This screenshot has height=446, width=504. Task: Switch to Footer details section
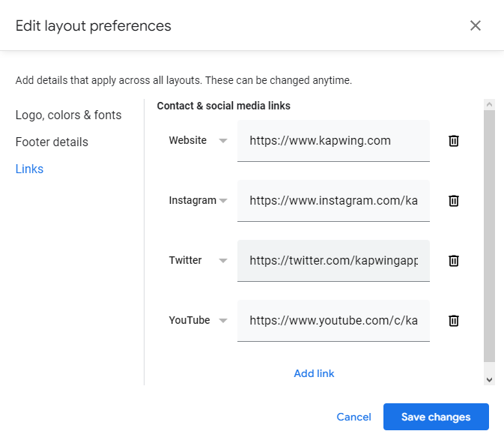coord(52,142)
